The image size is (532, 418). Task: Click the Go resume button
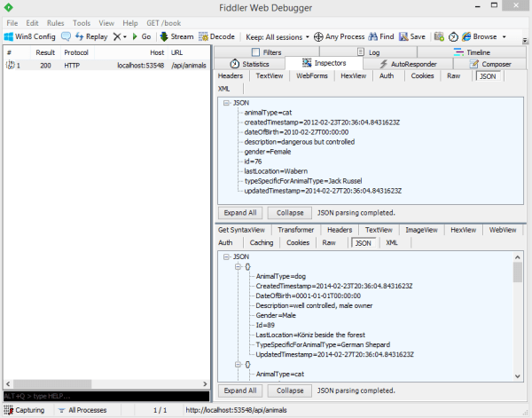pos(142,36)
